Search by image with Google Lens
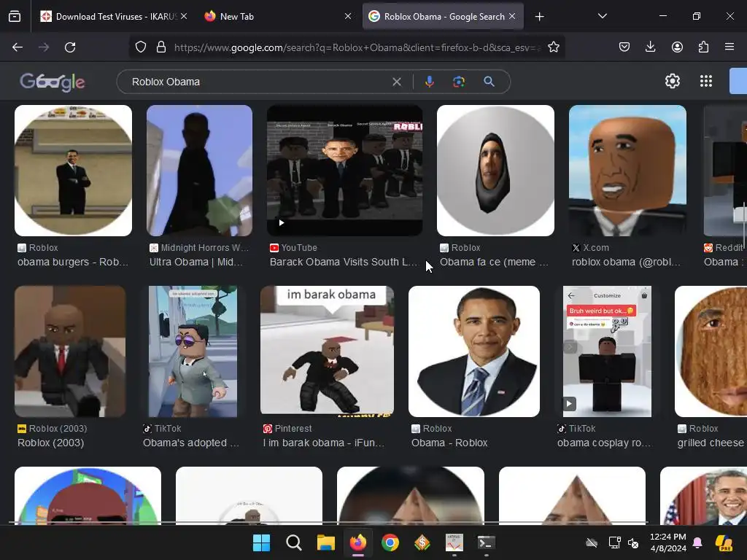 [x=459, y=82]
